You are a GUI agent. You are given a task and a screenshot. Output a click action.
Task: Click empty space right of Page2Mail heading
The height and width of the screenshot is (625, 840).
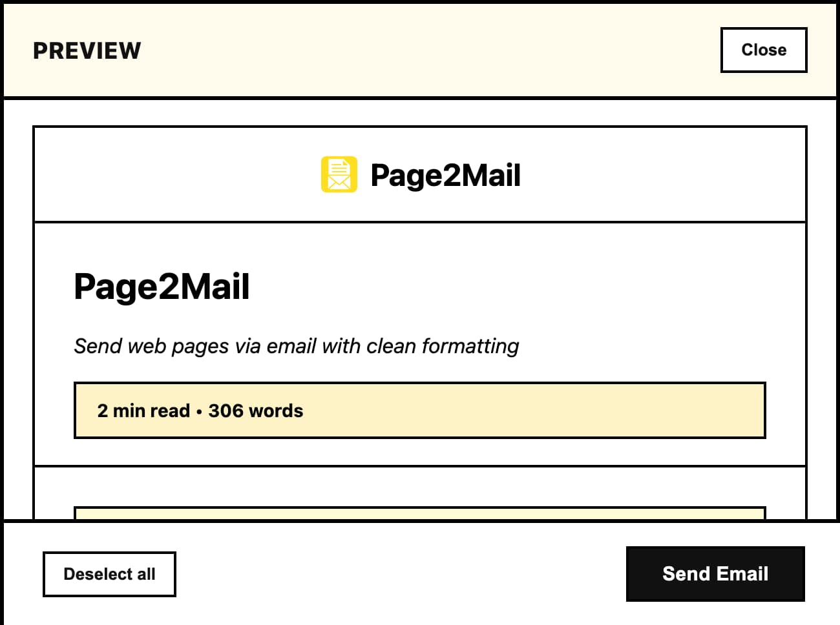click(x=517, y=286)
